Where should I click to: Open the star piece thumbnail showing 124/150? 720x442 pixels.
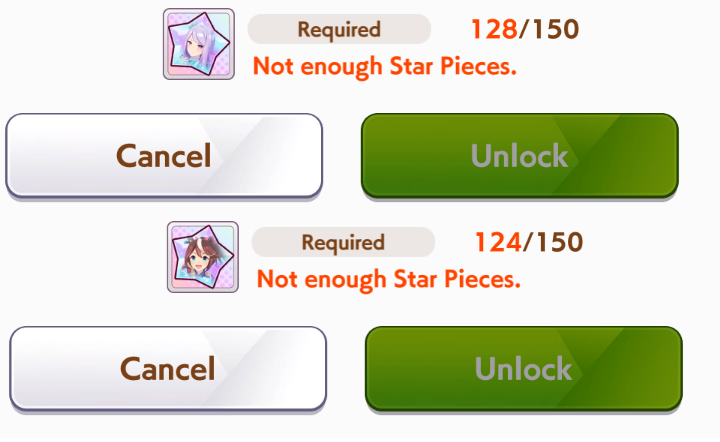[x=202, y=257]
